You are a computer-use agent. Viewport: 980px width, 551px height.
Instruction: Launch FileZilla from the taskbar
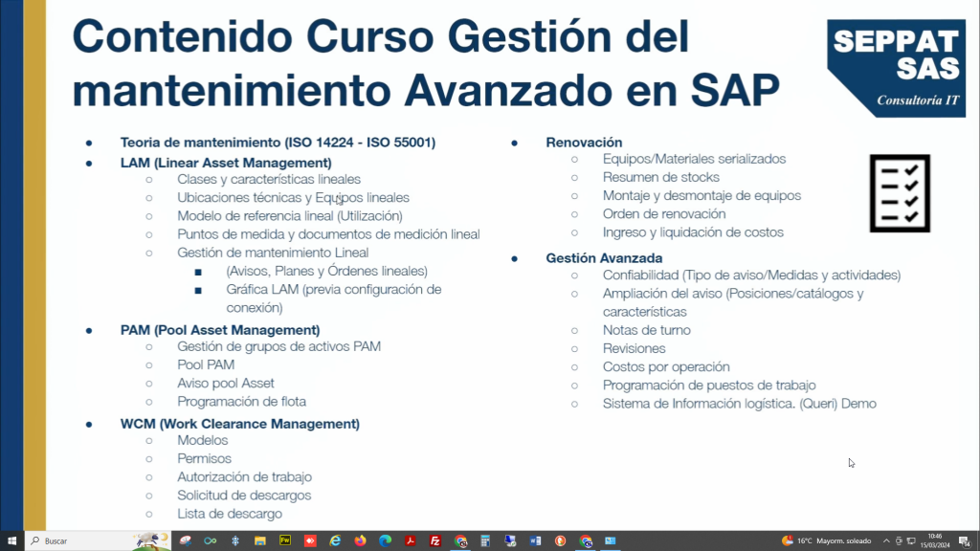pyautogui.click(x=435, y=541)
